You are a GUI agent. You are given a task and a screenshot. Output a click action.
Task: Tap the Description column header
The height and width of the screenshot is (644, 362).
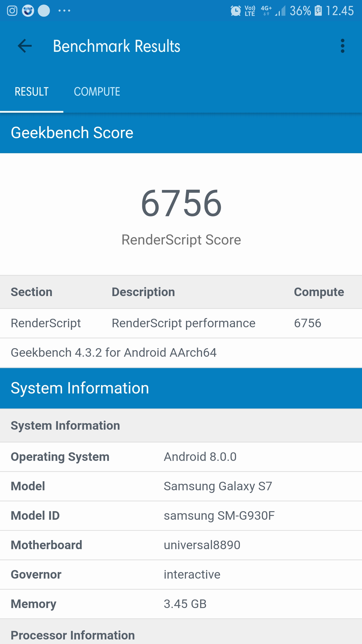point(143,292)
